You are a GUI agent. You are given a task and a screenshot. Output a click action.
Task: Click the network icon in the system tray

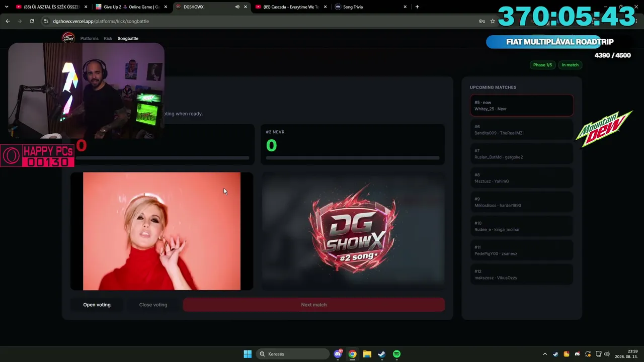point(599,354)
